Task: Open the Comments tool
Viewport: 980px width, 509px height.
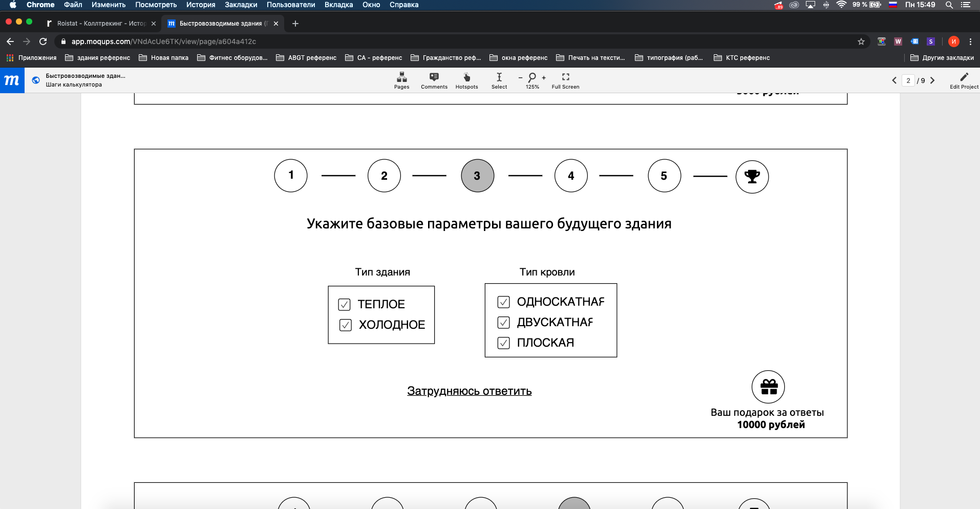Action: point(434,80)
